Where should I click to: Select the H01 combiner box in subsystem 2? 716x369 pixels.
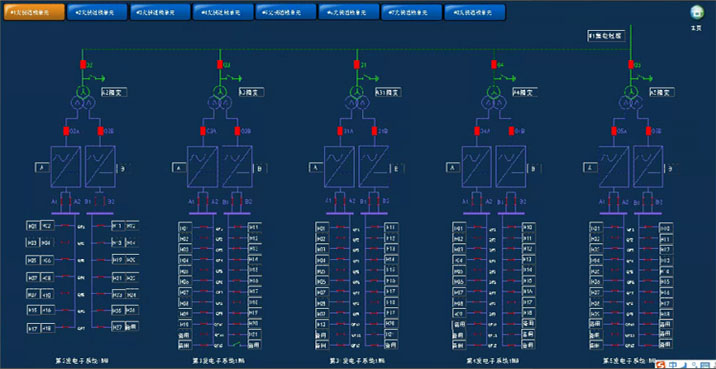click(33, 226)
